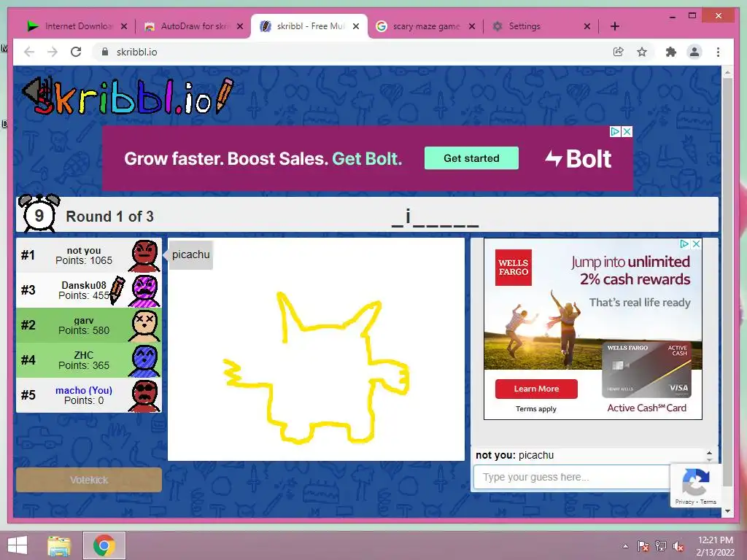747x560 pixels.
Task: Open a new tab with the plus button
Action: pyautogui.click(x=615, y=26)
